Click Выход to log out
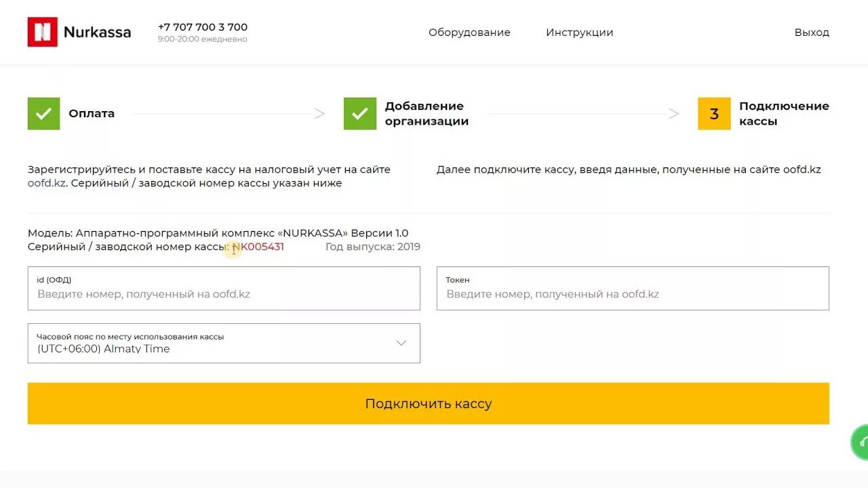The height and width of the screenshot is (488, 868). [812, 33]
